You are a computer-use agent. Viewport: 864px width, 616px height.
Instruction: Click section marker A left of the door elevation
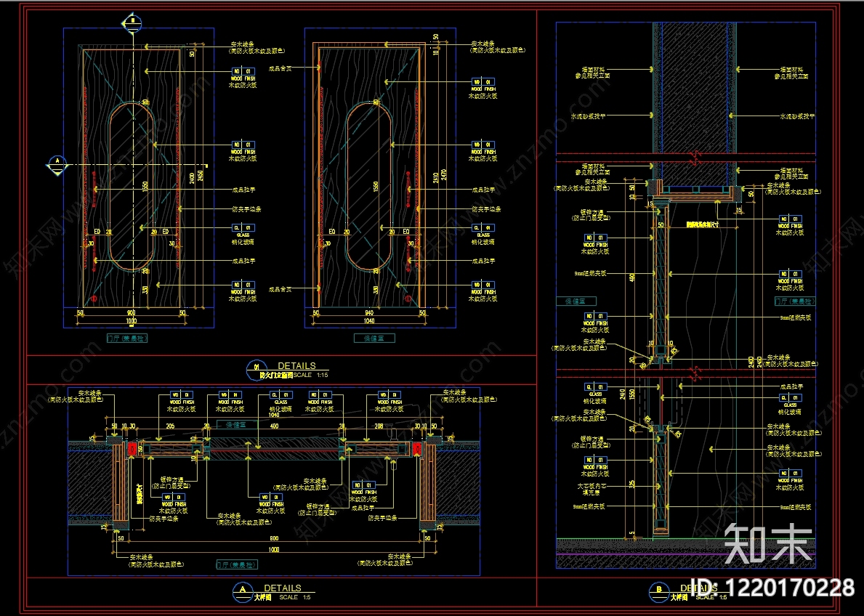(x=57, y=164)
